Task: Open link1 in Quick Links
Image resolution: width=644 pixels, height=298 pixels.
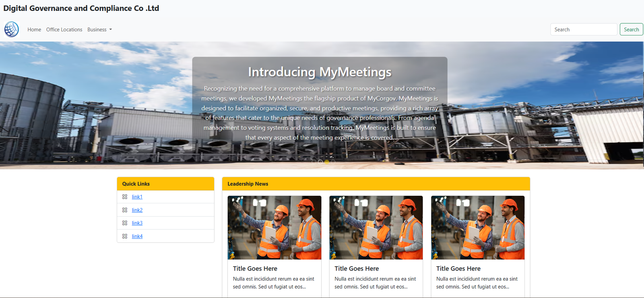Action: [137, 197]
